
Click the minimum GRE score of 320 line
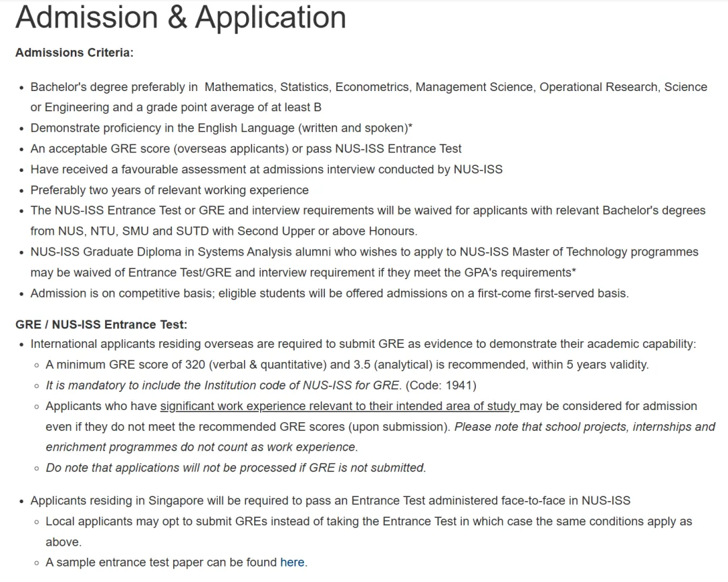pyautogui.click(x=346, y=365)
